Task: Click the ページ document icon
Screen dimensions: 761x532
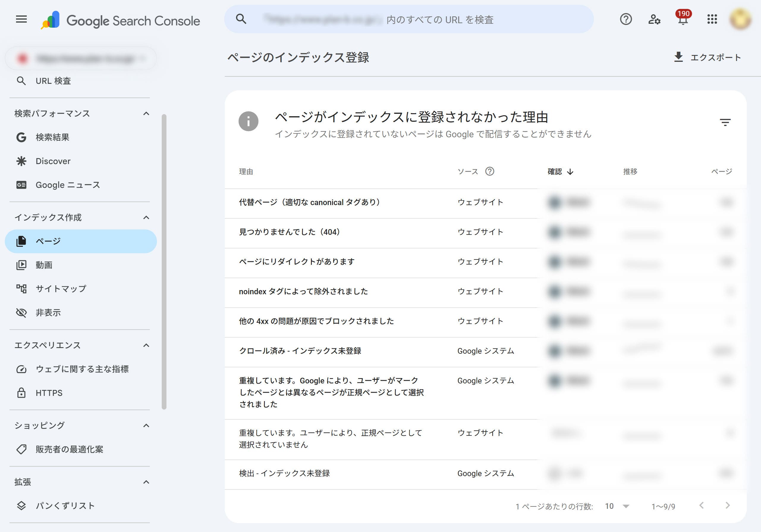Action: (21, 241)
